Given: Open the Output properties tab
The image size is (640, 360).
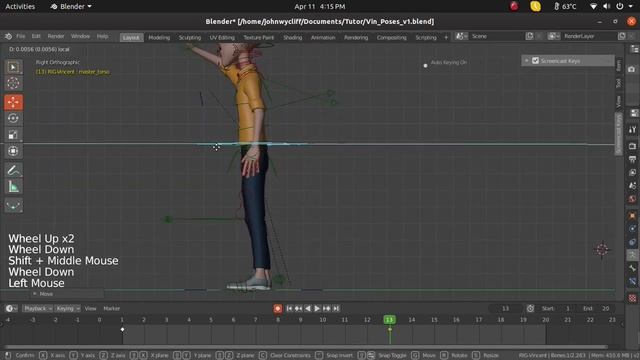Looking at the screenshot, I should [632, 159].
